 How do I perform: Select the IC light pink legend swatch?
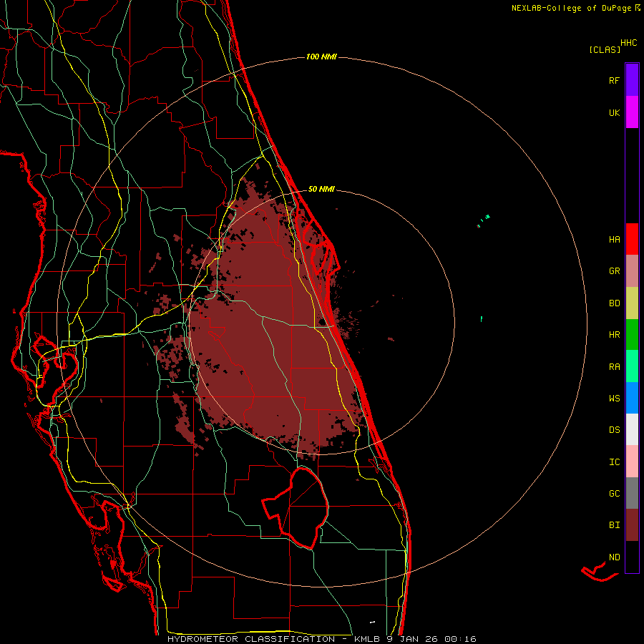point(632,462)
